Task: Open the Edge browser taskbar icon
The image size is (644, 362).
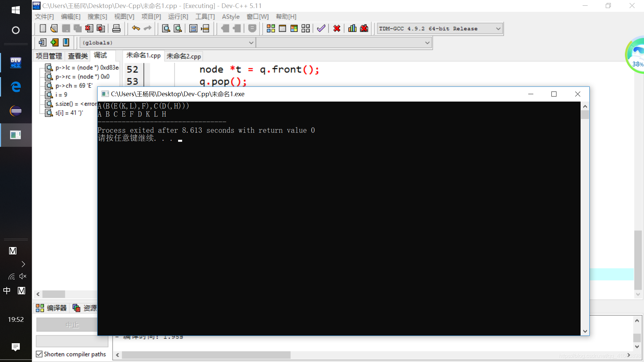Action: pyautogui.click(x=16, y=87)
